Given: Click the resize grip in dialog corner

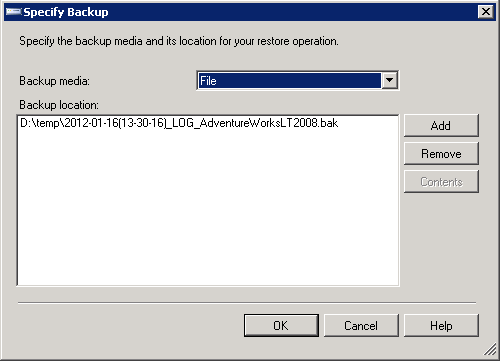Looking at the screenshot, I should point(490,350).
